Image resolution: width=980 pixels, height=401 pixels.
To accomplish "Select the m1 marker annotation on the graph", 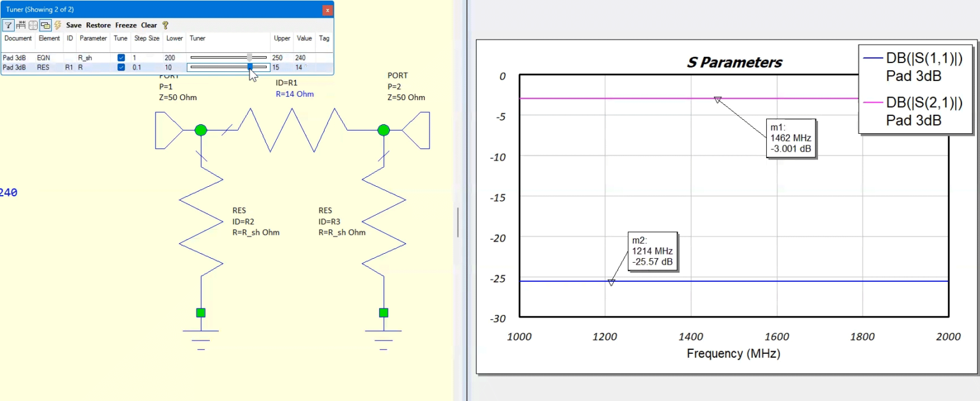I will [791, 138].
